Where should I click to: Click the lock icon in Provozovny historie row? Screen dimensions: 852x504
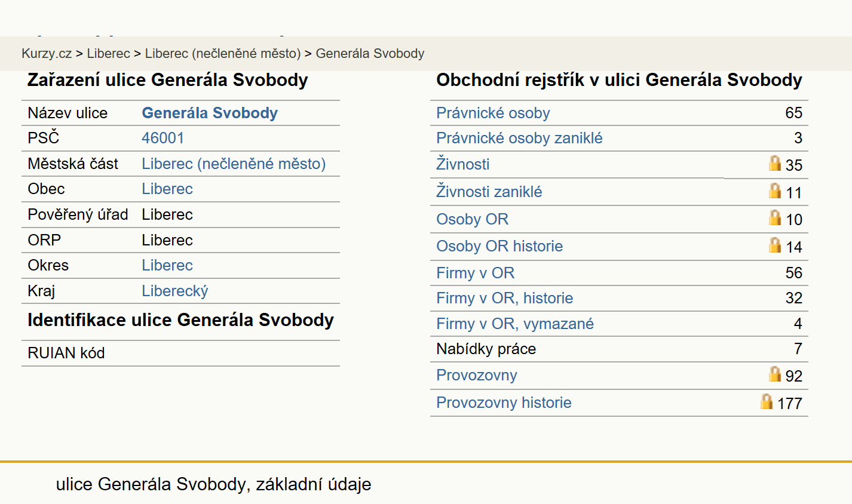pyautogui.click(x=767, y=401)
